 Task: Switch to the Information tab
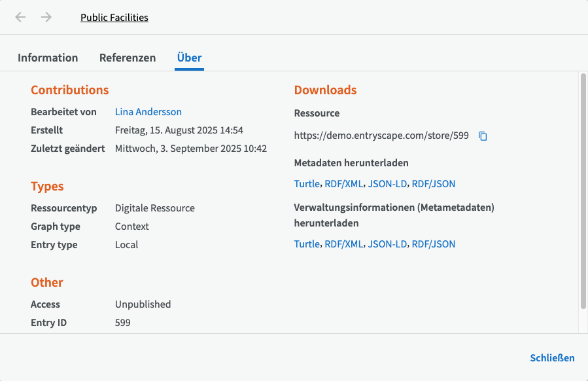click(x=48, y=58)
